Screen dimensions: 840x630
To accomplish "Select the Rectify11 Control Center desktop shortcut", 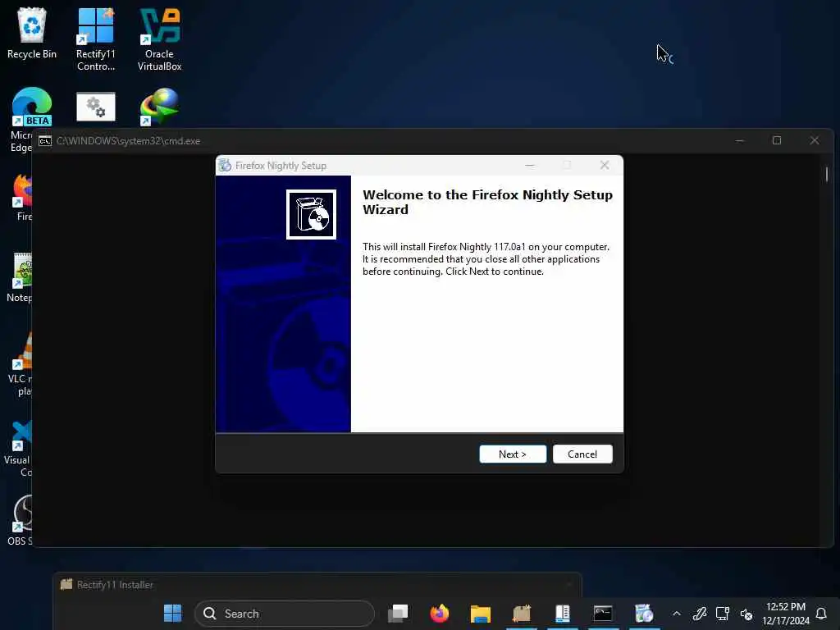I will (96, 39).
